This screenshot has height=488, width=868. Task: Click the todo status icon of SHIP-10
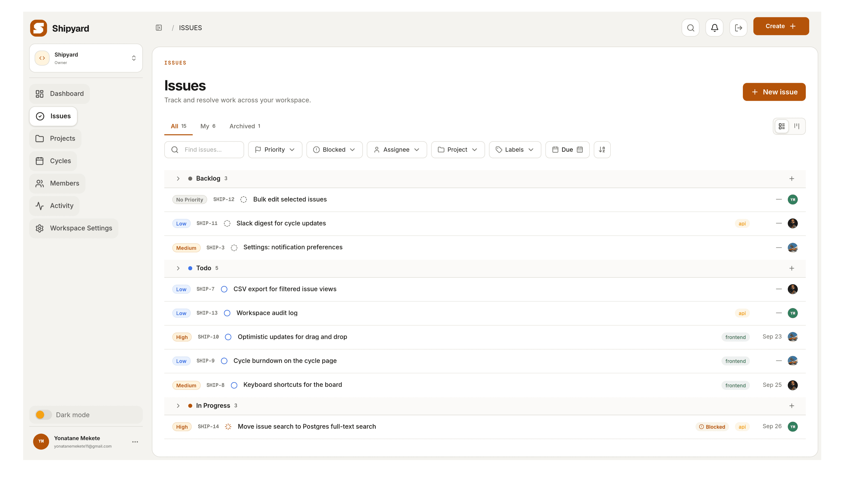pyautogui.click(x=228, y=337)
